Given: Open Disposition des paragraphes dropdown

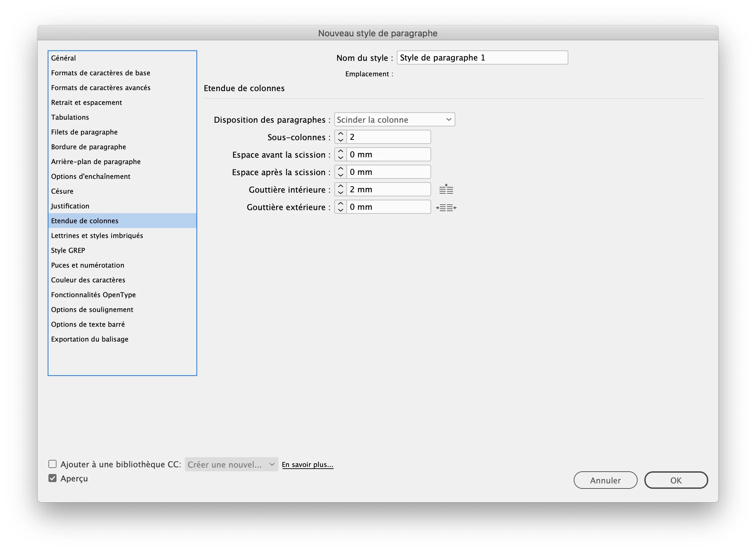Looking at the screenshot, I should [394, 120].
